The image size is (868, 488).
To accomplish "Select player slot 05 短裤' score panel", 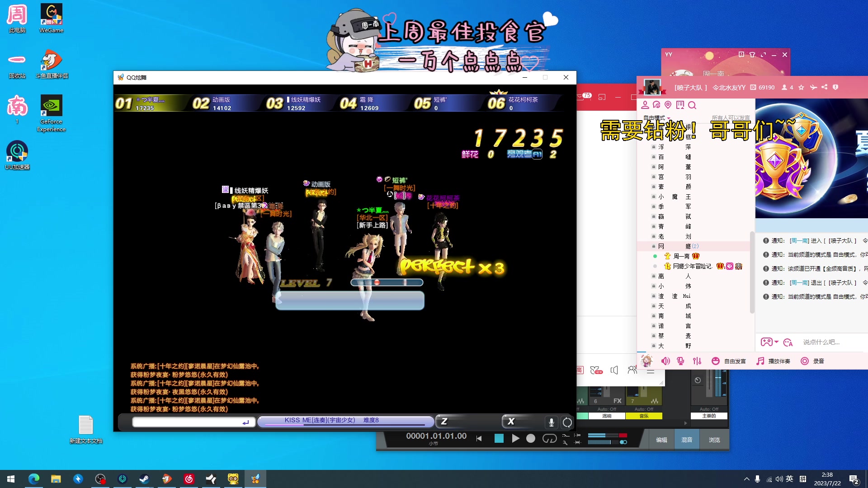I will (447, 103).
